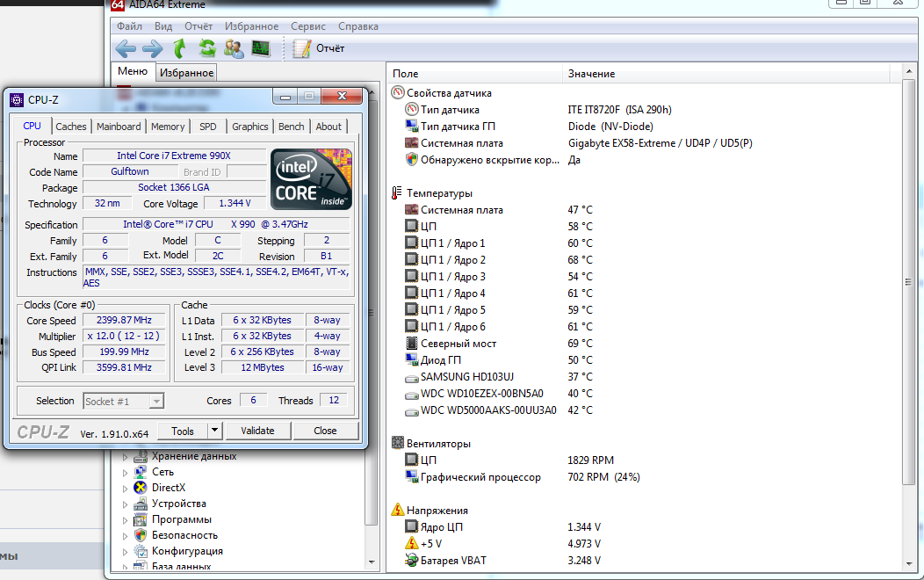Click the Обнаружено вскрытие корпуса shield icon

pyautogui.click(x=411, y=159)
